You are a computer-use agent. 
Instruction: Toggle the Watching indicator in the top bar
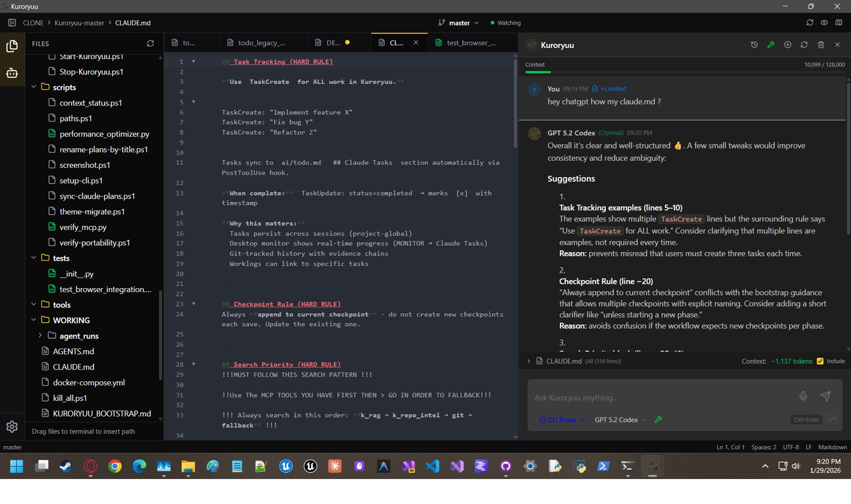[x=505, y=23]
